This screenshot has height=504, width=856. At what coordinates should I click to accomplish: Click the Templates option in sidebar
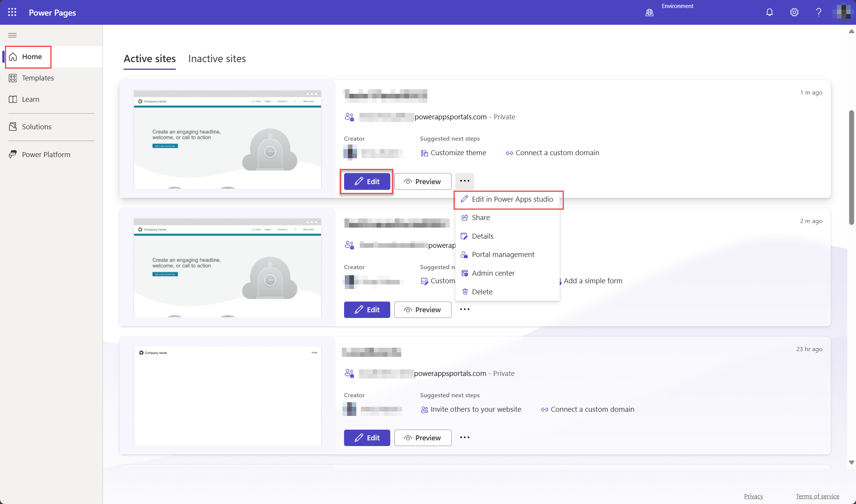[38, 78]
